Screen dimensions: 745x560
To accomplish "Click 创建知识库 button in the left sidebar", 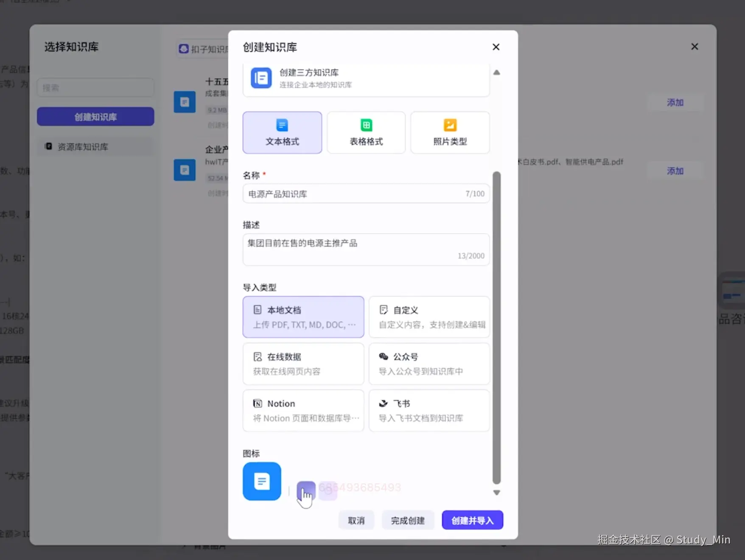I will tap(95, 117).
